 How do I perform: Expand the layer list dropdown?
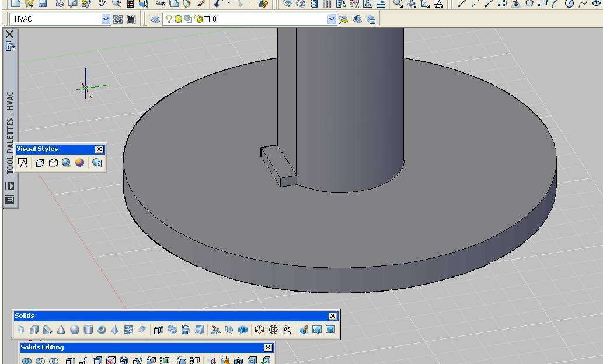click(x=332, y=19)
